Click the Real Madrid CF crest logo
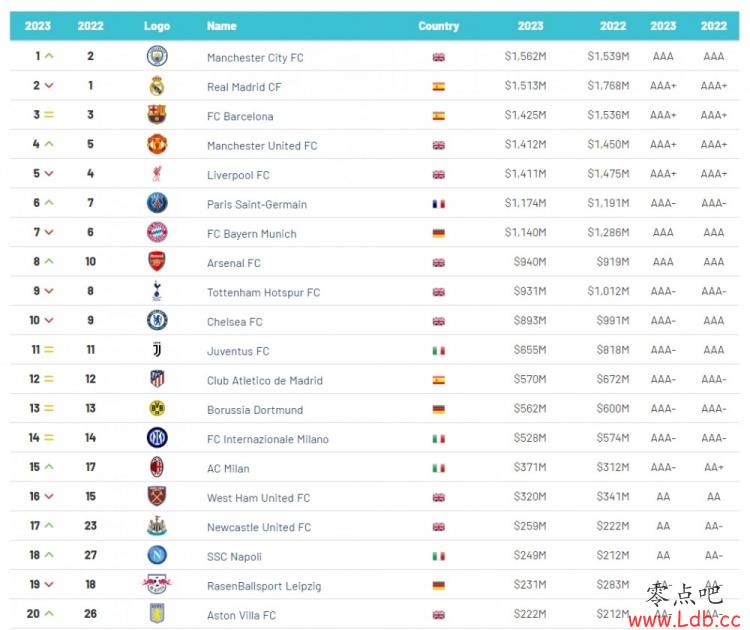This screenshot has width=750, height=630. click(157, 86)
